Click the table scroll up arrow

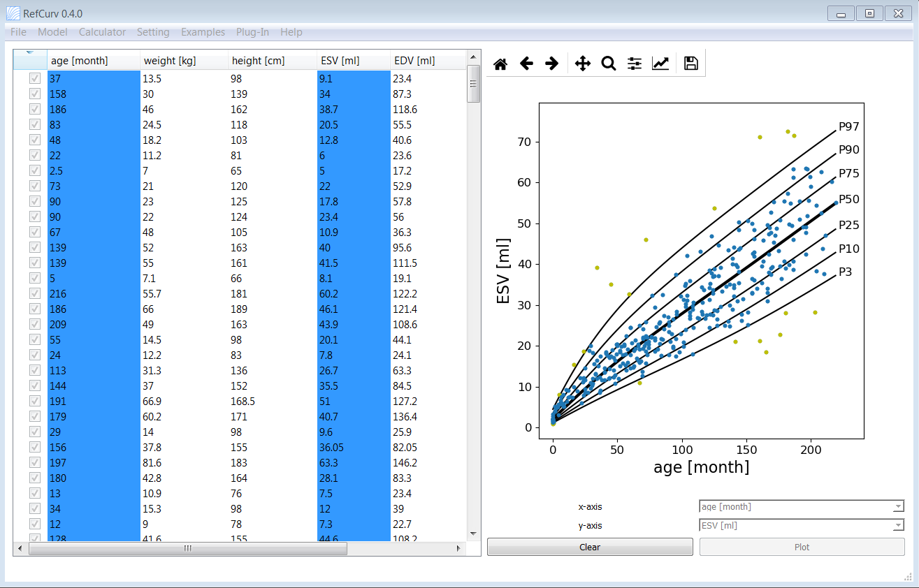click(x=473, y=57)
